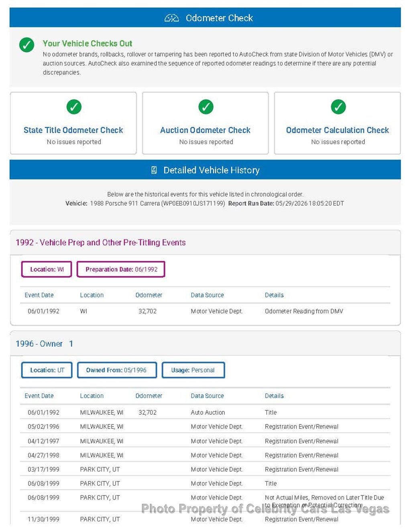The width and height of the screenshot is (411, 532).
Task: Expand the 1992 Vehicle Prep Pre-Titling Events section
Action: click(205, 243)
